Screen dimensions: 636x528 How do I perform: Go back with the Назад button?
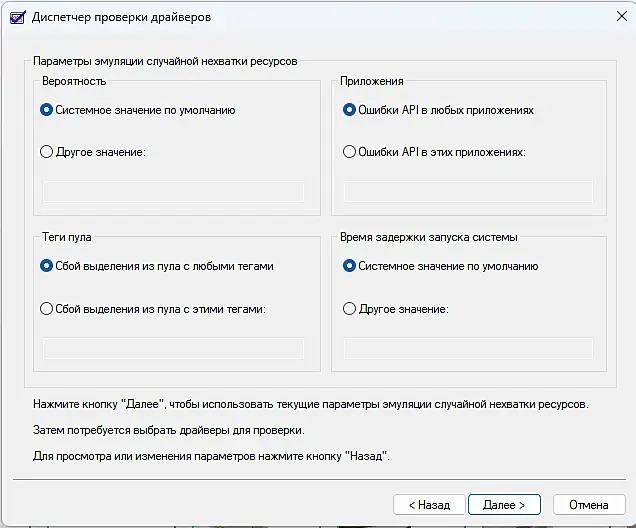[428, 504]
